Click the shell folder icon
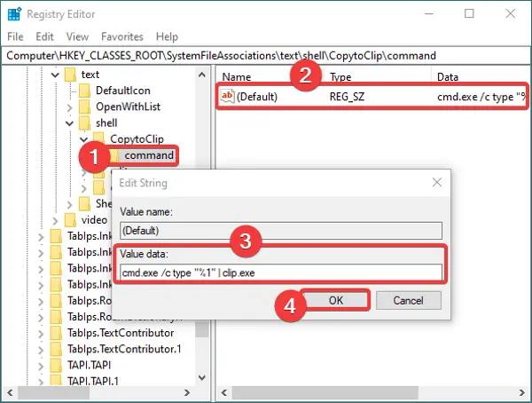Viewport: 532px width, 403px height. tap(85, 123)
